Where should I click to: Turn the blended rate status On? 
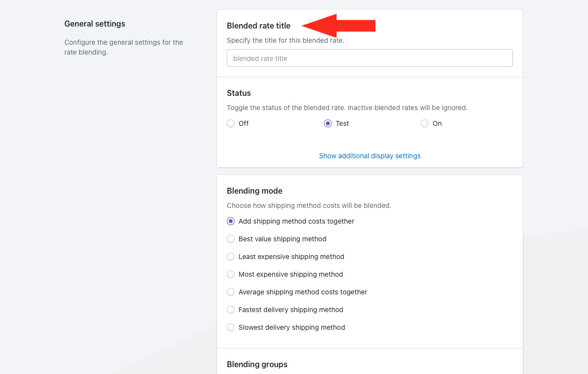(425, 124)
